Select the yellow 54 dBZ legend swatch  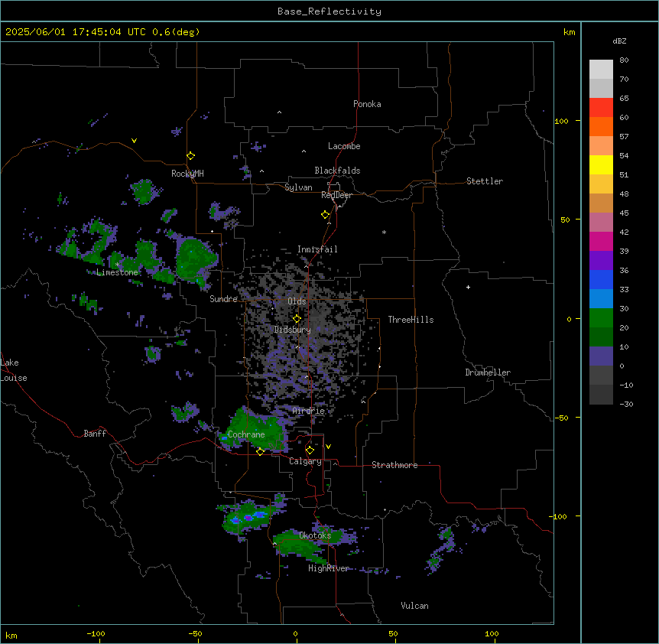pyautogui.click(x=601, y=164)
